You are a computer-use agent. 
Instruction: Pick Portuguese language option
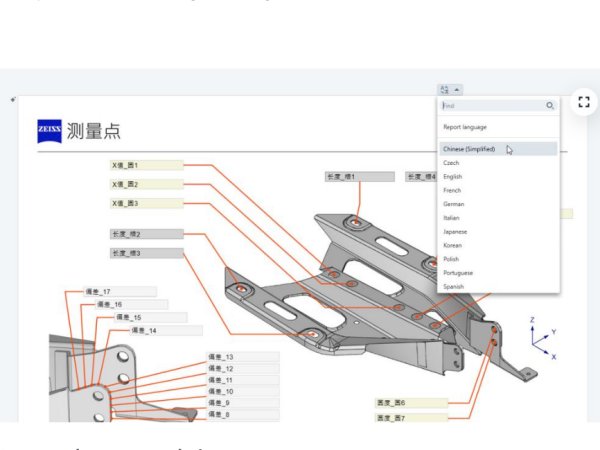pos(458,272)
